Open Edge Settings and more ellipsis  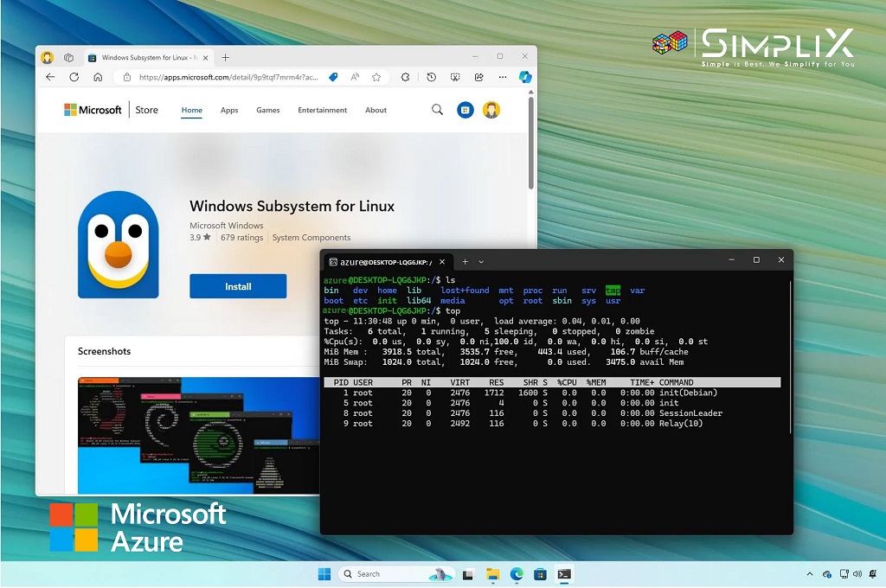point(503,77)
